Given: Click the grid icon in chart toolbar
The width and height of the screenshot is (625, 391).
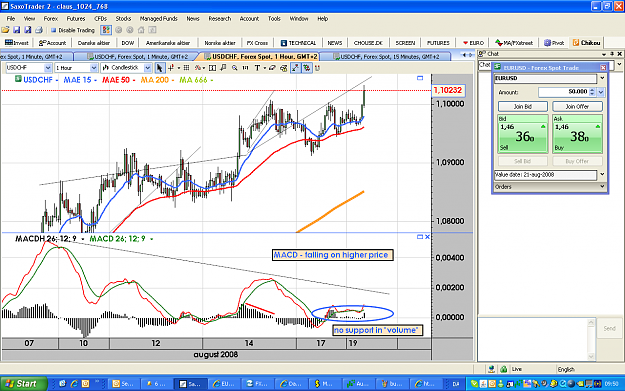Looking at the screenshot, I should (186, 68).
